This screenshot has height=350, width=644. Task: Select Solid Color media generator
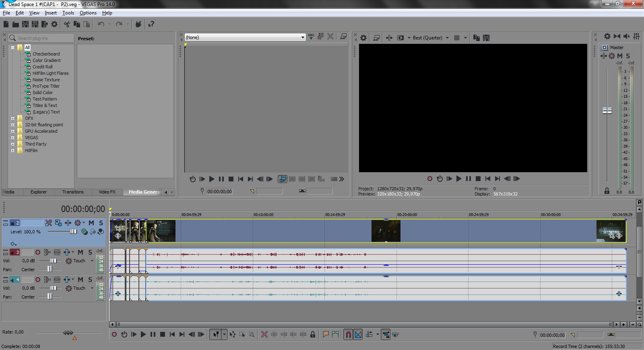[x=43, y=93]
